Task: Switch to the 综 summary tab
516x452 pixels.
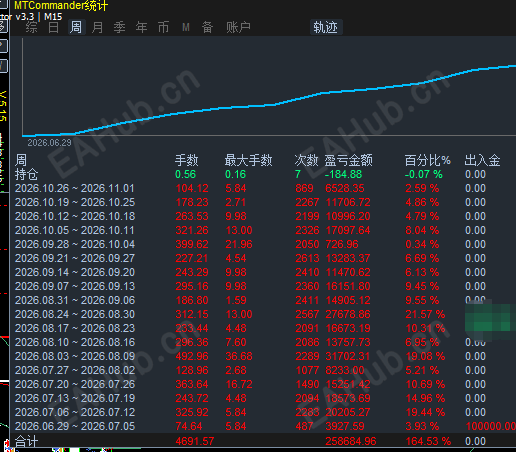Action: point(31,27)
